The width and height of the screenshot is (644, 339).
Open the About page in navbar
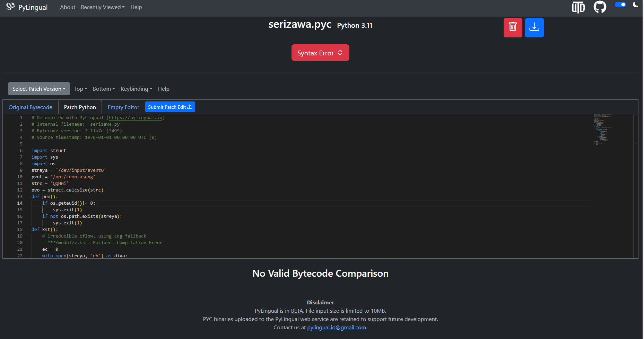[x=68, y=7]
